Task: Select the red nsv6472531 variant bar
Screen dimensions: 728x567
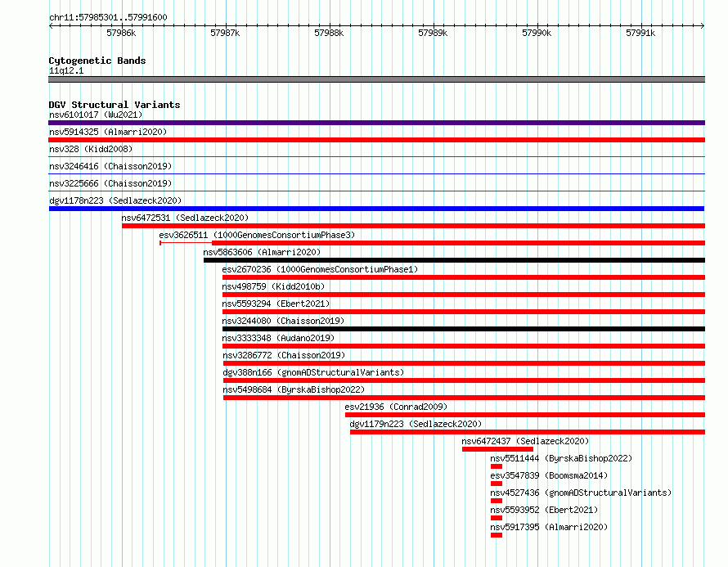Action: [x=414, y=226]
